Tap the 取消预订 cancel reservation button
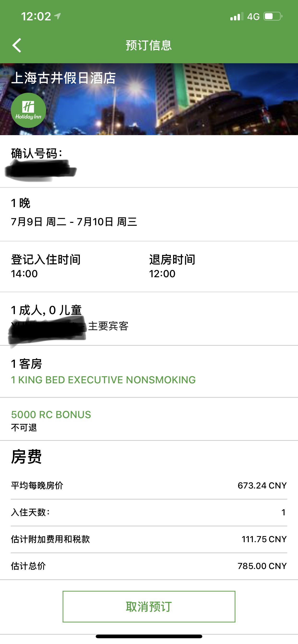This screenshot has height=644, width=298. [x=149, y=607]
